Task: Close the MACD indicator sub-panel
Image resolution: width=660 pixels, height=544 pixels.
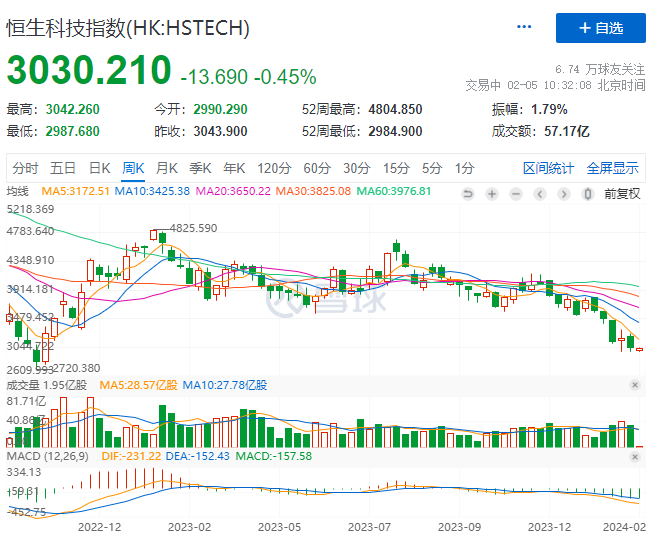Action: click(x=634, y=456)
